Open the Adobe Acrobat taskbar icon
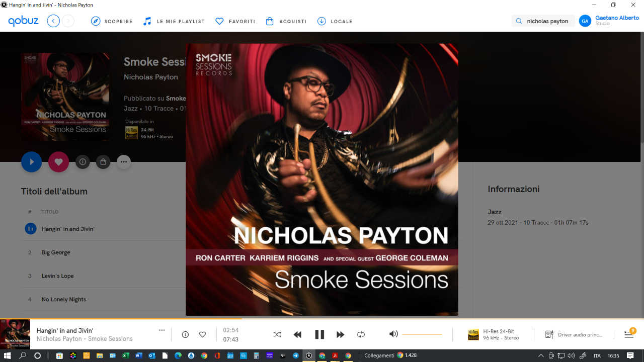The image size is (644, 362). pos(335,355)
